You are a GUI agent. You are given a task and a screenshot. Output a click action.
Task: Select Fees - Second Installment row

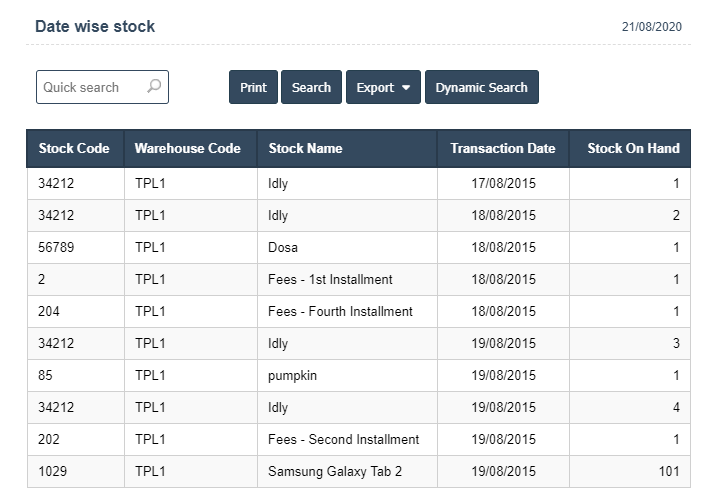(343, 439)
